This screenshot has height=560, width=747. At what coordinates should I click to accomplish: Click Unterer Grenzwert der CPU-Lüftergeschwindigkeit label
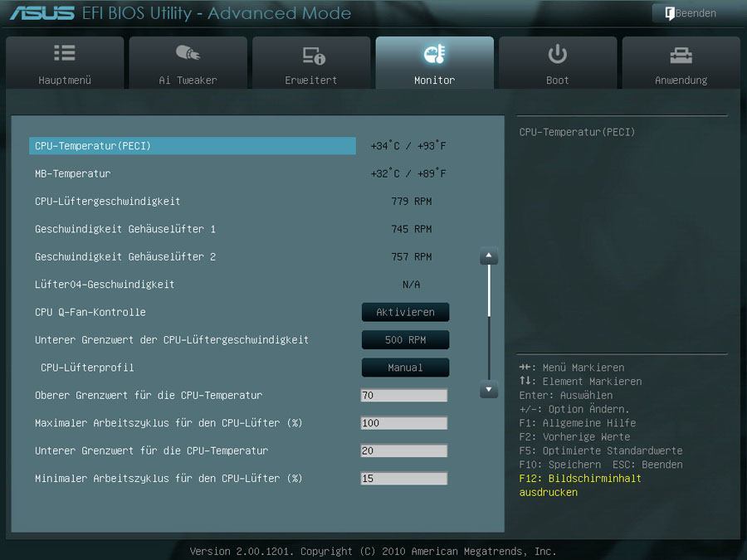point(172,339)
